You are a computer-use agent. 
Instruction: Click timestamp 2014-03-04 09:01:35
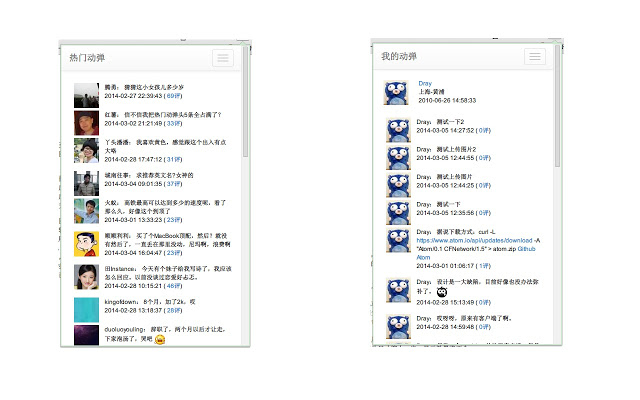(133, 184)
